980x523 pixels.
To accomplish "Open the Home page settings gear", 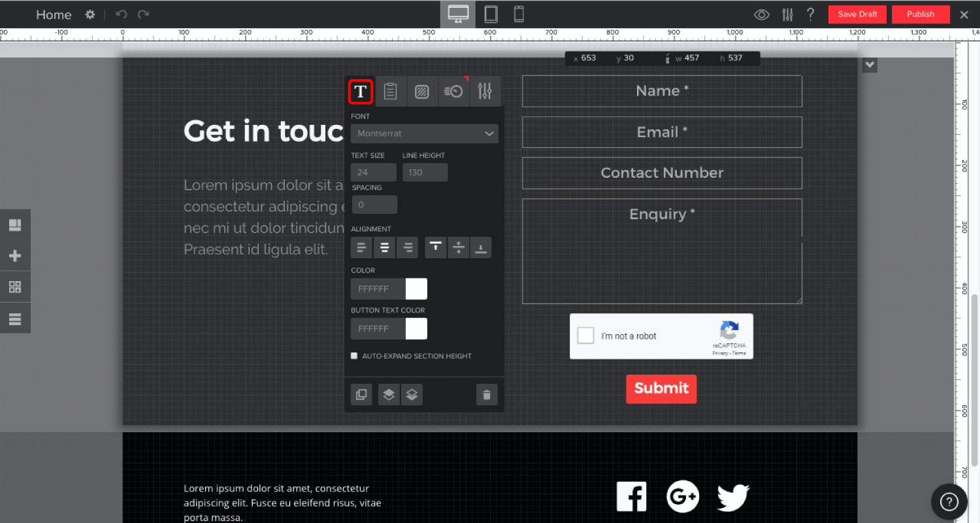I will [90, 14].
